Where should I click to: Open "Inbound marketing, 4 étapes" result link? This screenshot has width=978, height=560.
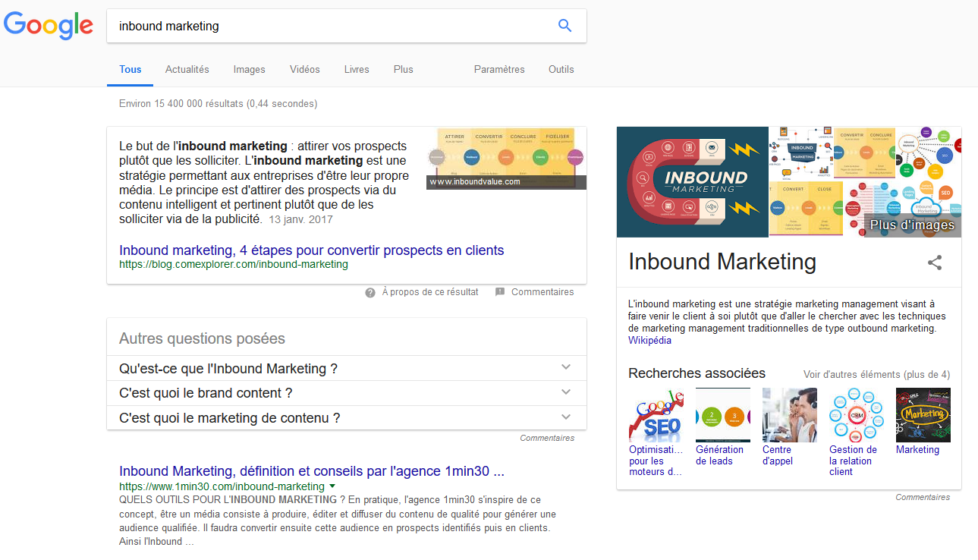point(312,250)
